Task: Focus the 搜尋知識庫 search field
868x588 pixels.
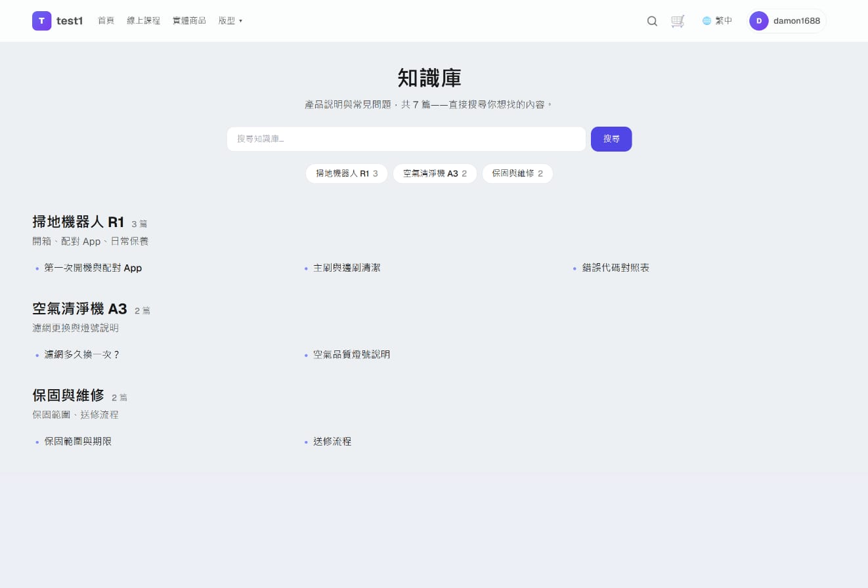Action: tap(406, 139)
